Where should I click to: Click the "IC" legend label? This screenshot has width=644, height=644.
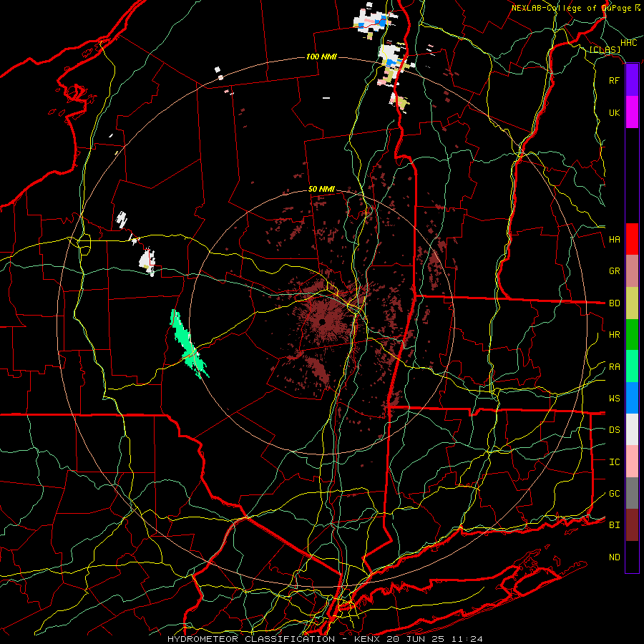point(614,462)
